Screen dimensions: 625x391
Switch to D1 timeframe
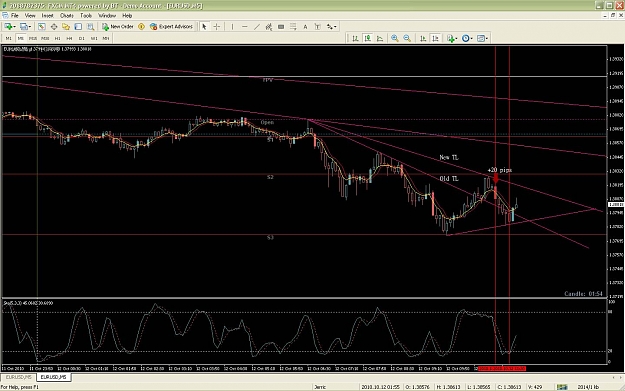pyautogui.click(x=82, y=38)
